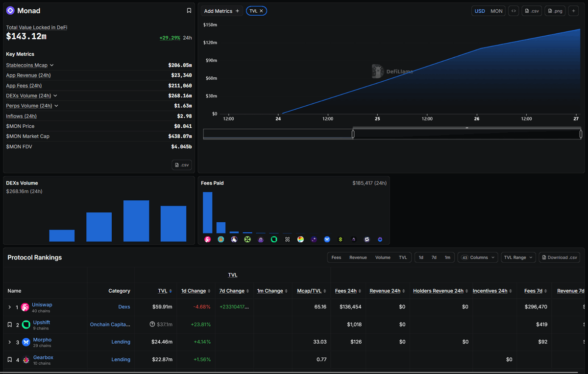The height and width of the screenshot is (374, 588).
Task: Click the Monad logo icon
Action: point(10,10)
